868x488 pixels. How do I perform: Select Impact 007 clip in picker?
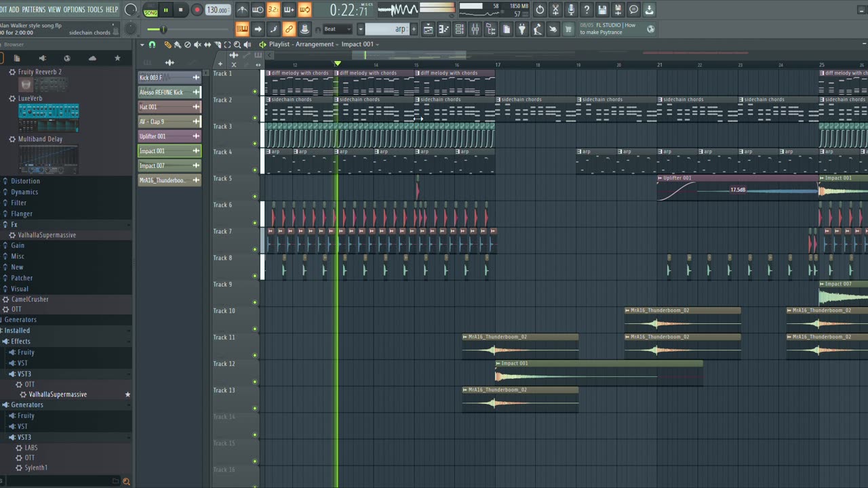point(170,165)
